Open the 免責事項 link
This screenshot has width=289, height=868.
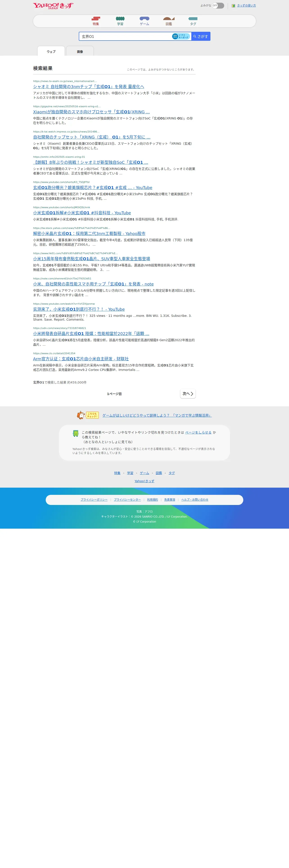pos(169,500)
